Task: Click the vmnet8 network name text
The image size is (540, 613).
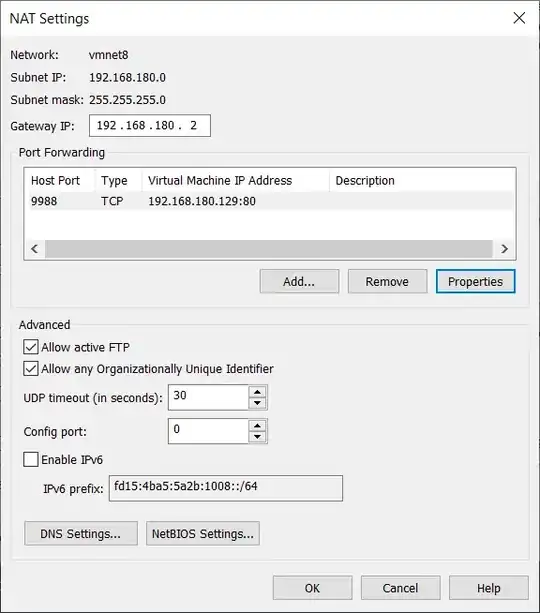Action: tap(108, 55)
